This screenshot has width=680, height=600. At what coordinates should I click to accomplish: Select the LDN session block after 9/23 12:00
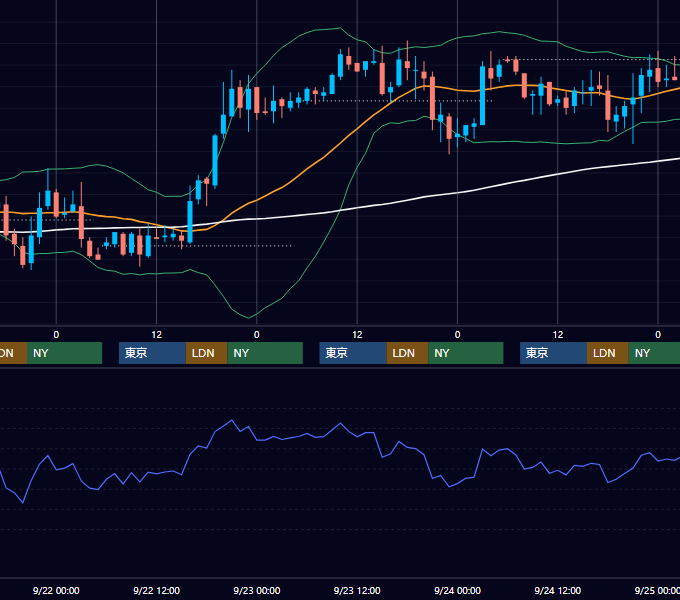tap(407, 353)
